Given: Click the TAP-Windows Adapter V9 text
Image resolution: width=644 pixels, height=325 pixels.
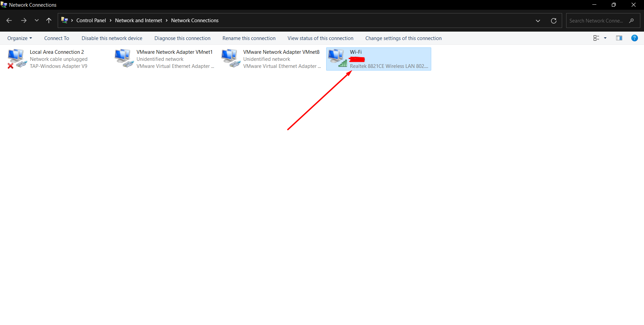Looking at the screenshot, I should coord(58,66).
